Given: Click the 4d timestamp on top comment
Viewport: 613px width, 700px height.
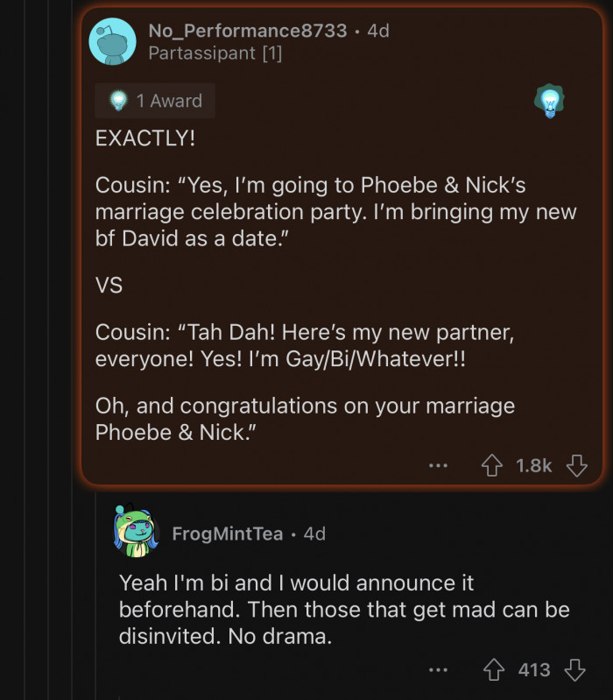Looking at the screenshot, I should pos(378,31).
